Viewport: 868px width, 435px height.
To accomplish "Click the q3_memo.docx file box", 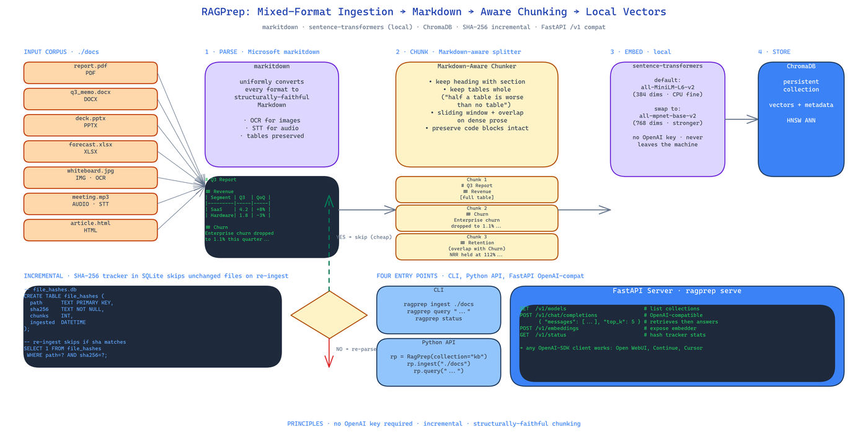I will [x=91, y=99].
